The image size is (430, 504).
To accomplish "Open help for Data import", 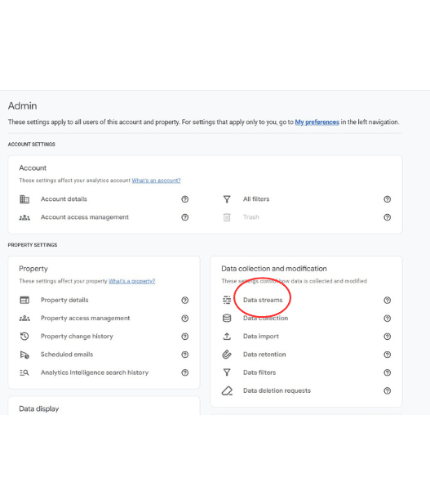I will click(388, 337).
